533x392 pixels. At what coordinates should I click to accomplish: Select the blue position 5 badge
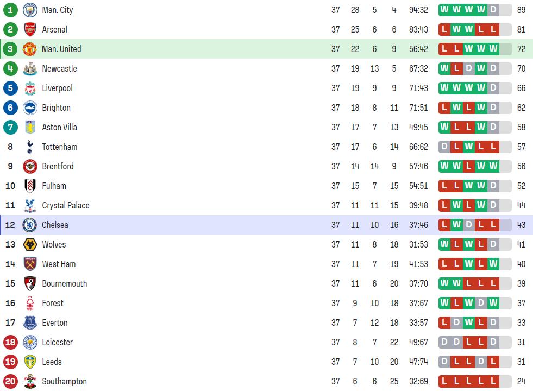[x=10, y=88]
